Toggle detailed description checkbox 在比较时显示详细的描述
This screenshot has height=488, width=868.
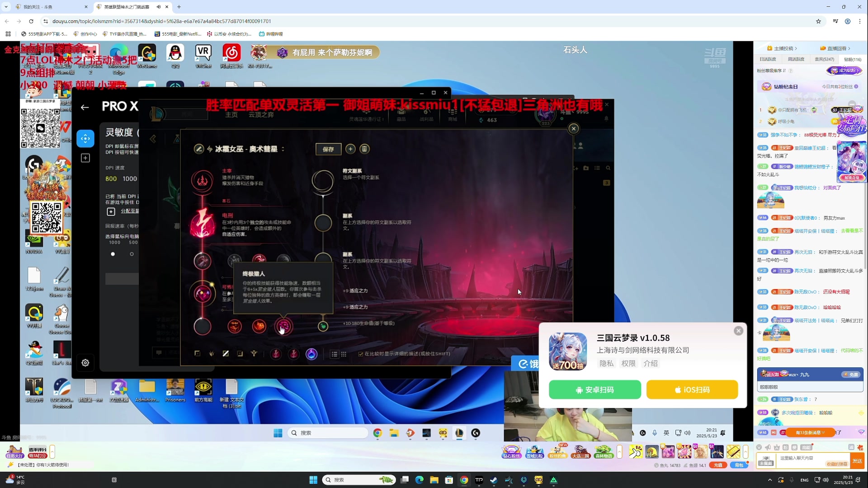pos(361,354)
